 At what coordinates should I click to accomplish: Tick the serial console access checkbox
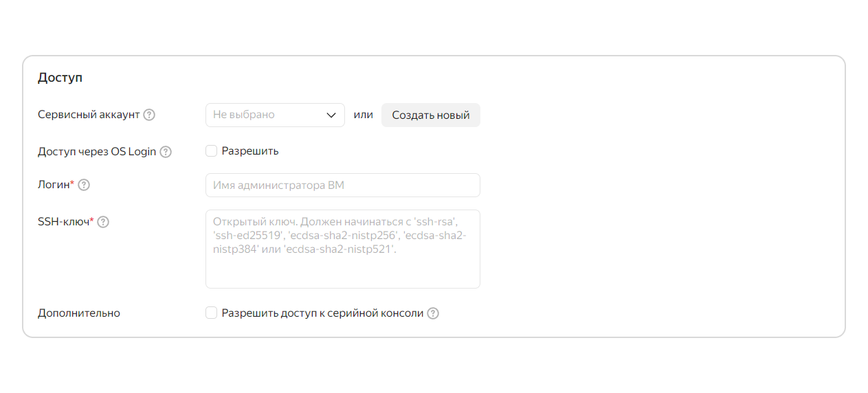(212, 313)
